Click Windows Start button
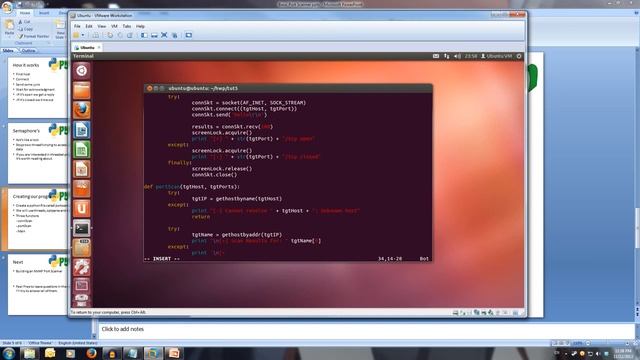640x360 pixels. tap(9, 353)
